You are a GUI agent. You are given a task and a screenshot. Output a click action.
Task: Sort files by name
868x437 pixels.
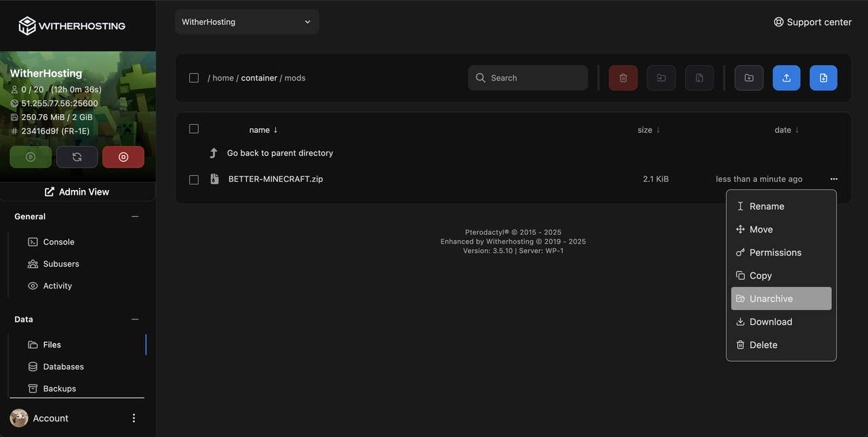tap(264, 130)
